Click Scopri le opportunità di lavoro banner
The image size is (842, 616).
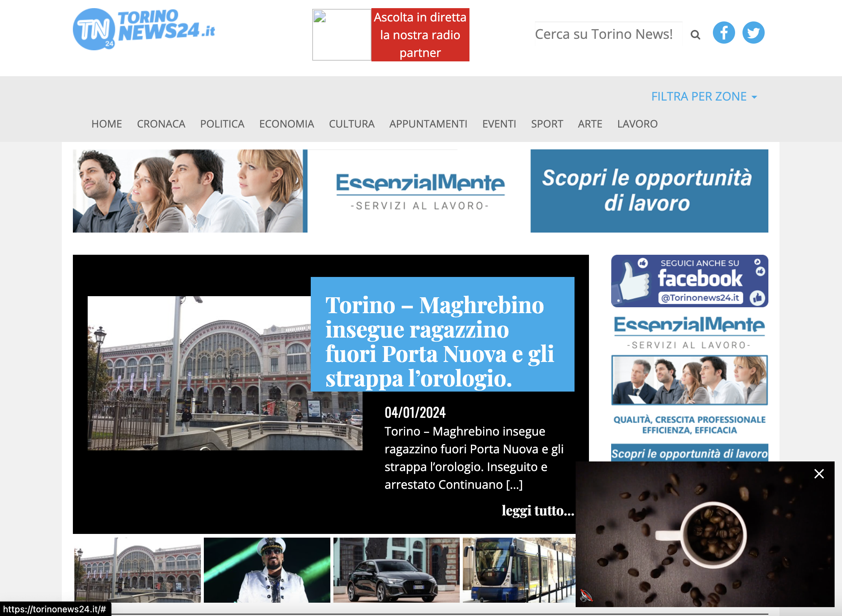click(x=649, y=191)
